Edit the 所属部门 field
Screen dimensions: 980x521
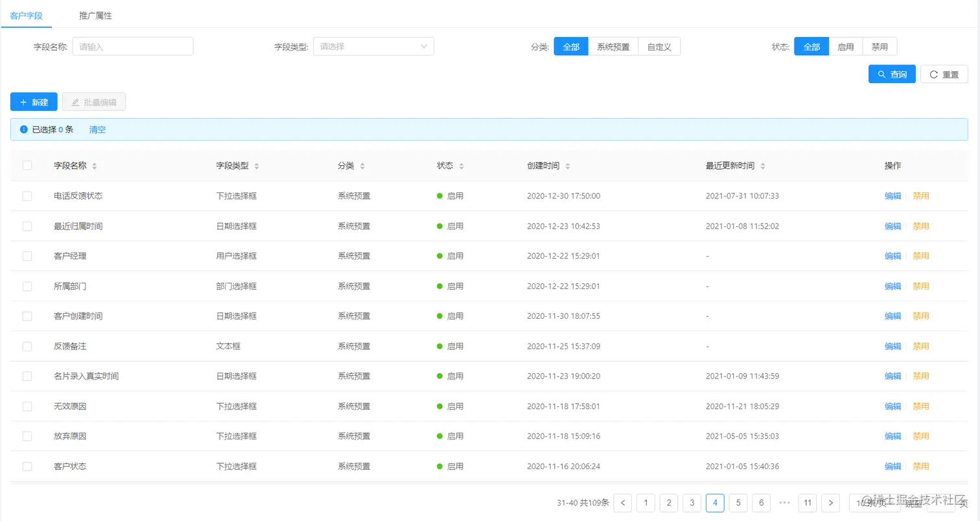[892, 286]
